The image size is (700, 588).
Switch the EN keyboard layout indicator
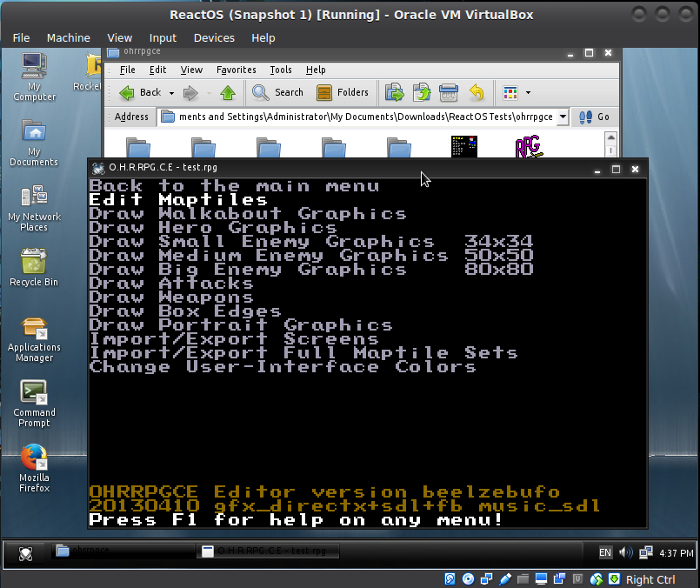pyautogui.click(x=605, y=551)
